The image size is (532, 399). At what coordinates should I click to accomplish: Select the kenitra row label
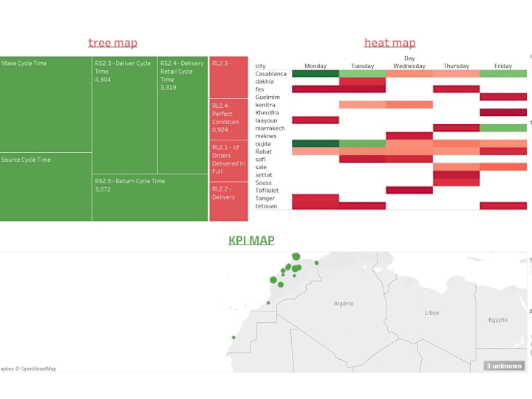pyautogui.click(x=265, y=105)
